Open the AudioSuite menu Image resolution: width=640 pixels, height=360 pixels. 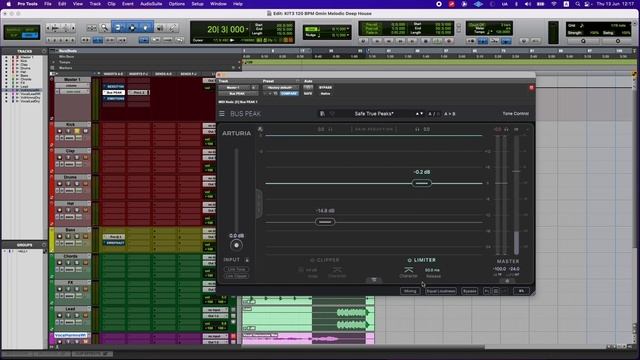click(151, 4)
